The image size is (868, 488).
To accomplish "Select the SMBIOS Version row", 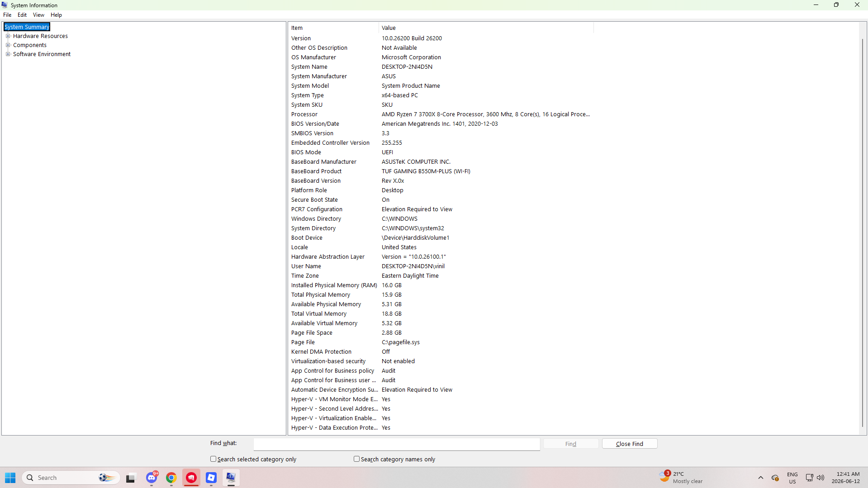I will tap(441, 133).
